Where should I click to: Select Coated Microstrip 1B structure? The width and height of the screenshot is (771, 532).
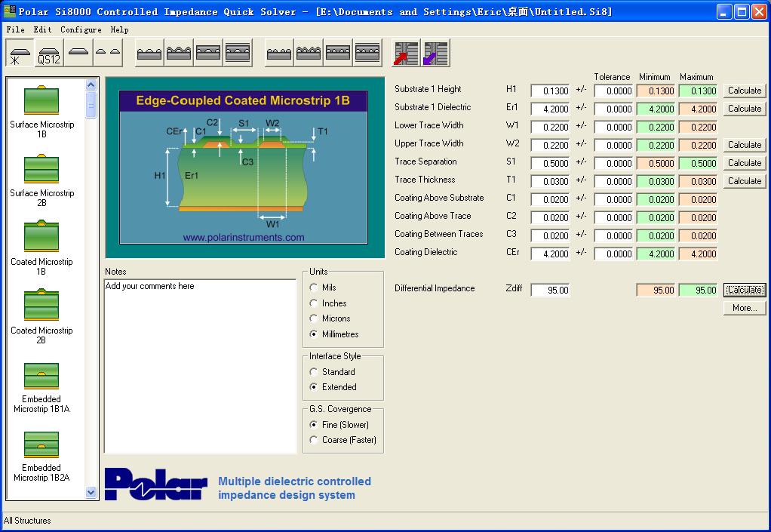click(41, 249)
